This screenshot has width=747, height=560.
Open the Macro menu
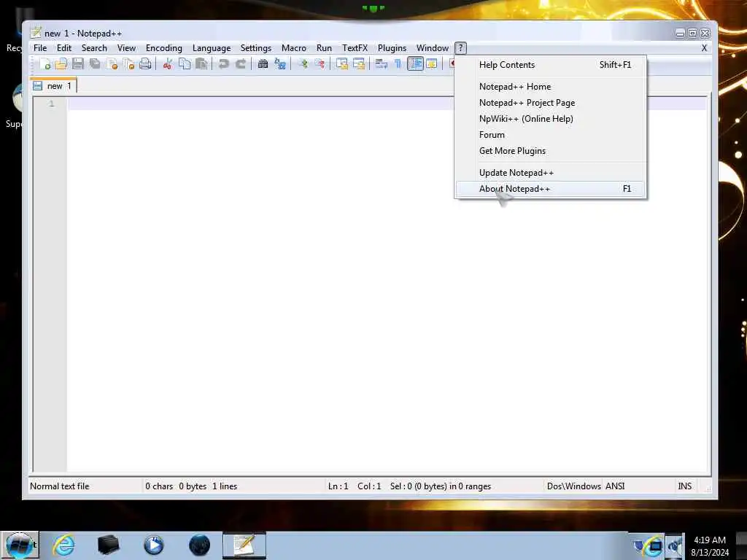pyautogui.click(x=293, y=48)
